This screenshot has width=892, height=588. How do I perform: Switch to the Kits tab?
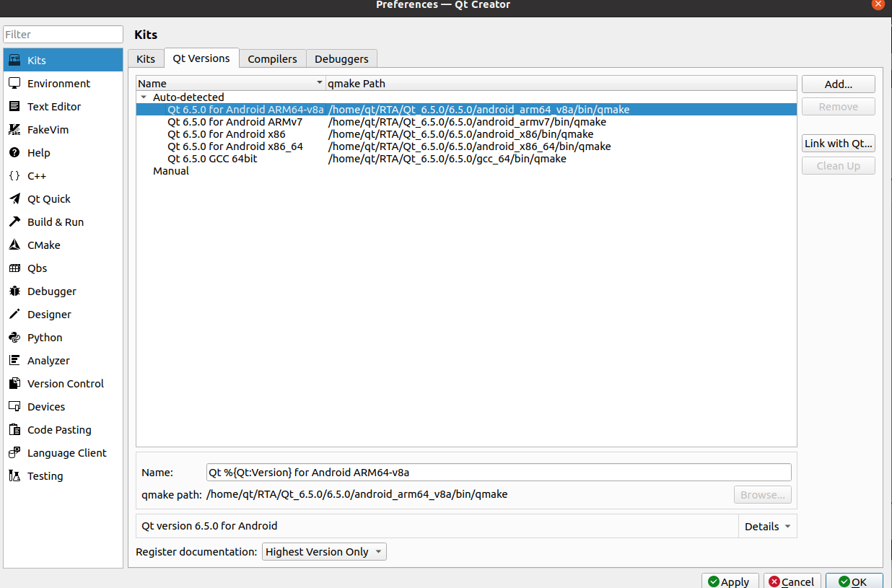tap(146, 59)
